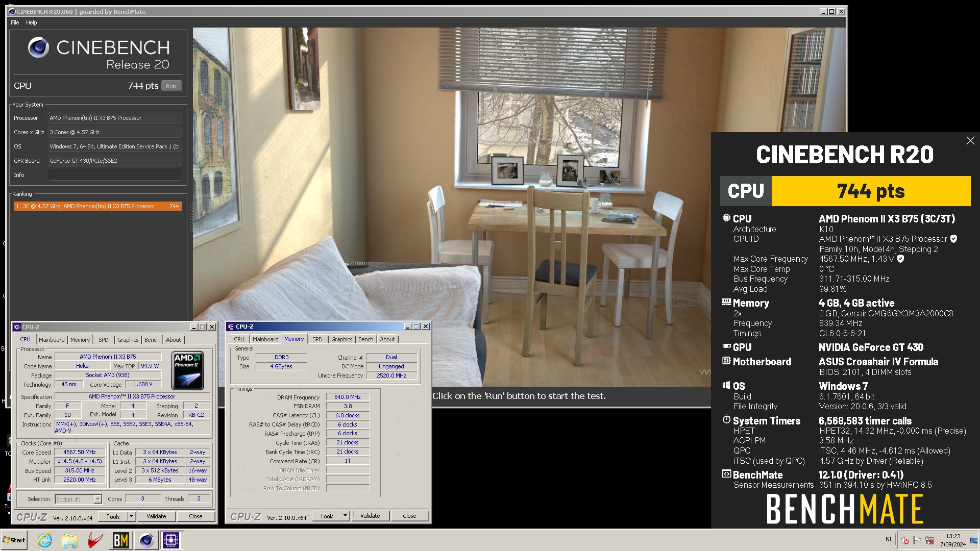
Task: Open the Help menu in Cinebench
Action: coord(32,22)
